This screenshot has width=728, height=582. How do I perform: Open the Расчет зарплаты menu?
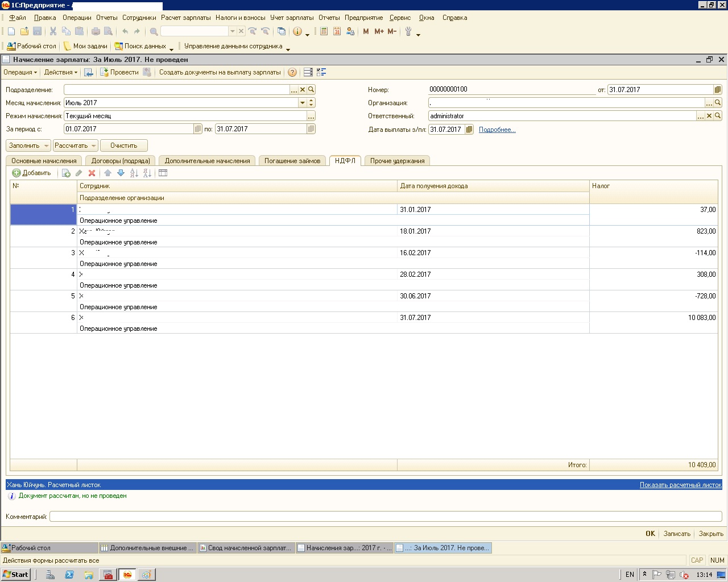(x=185, y=18)
